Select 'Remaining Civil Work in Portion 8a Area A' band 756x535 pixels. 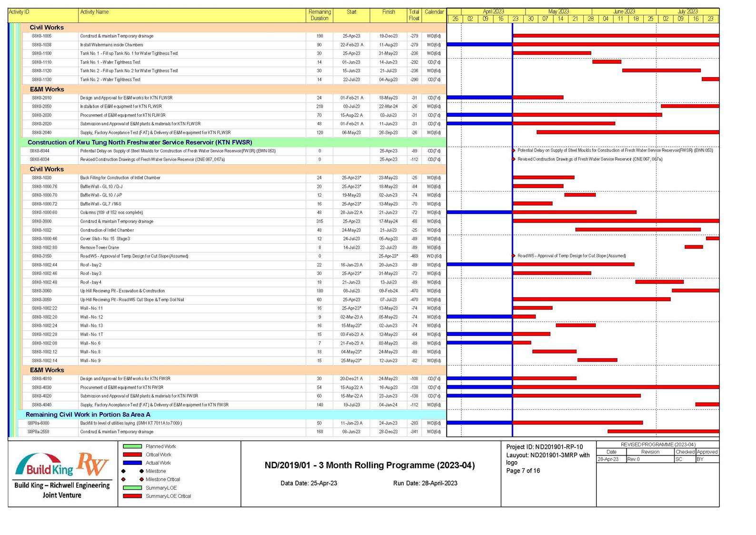click(x=232, y=414)
